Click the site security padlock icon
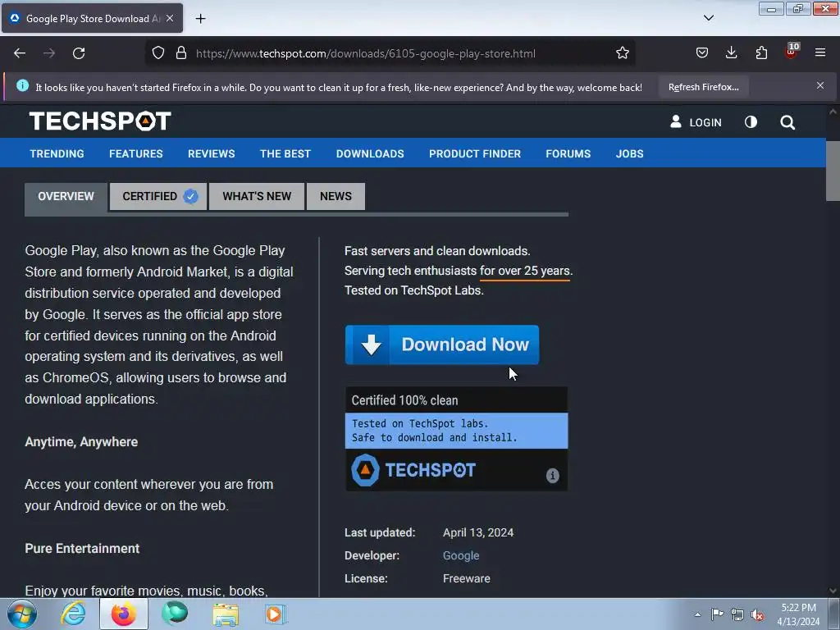This screenshot has width=840, height=630. (x=181, y=53)
